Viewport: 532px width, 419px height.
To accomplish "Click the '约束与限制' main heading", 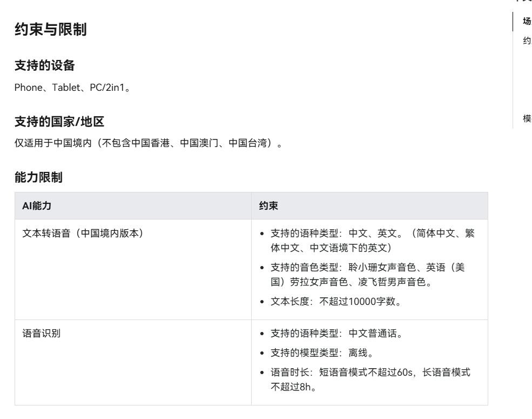I will tap(50, 30).
